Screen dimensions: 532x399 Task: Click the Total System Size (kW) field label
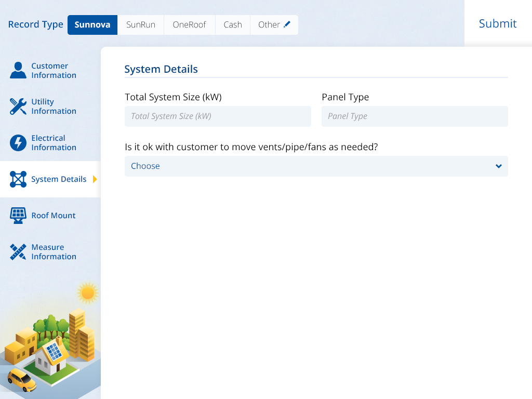(173, 97)
